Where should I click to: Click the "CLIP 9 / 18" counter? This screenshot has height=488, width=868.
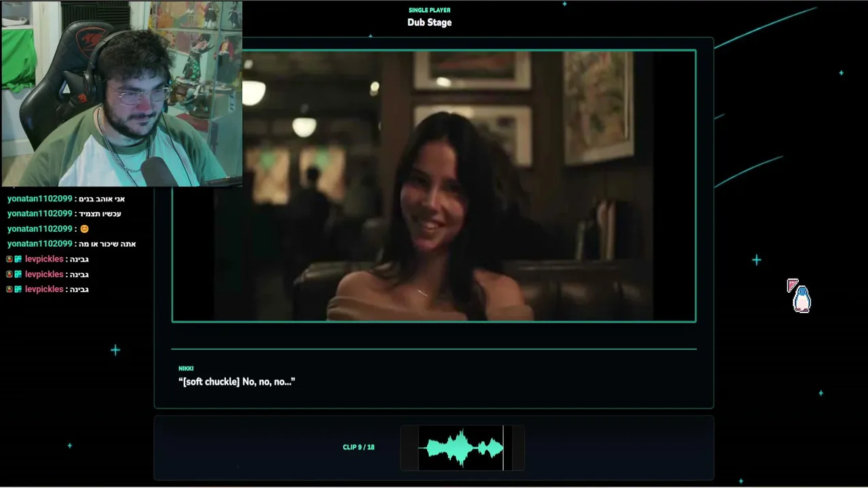point(359,447)
